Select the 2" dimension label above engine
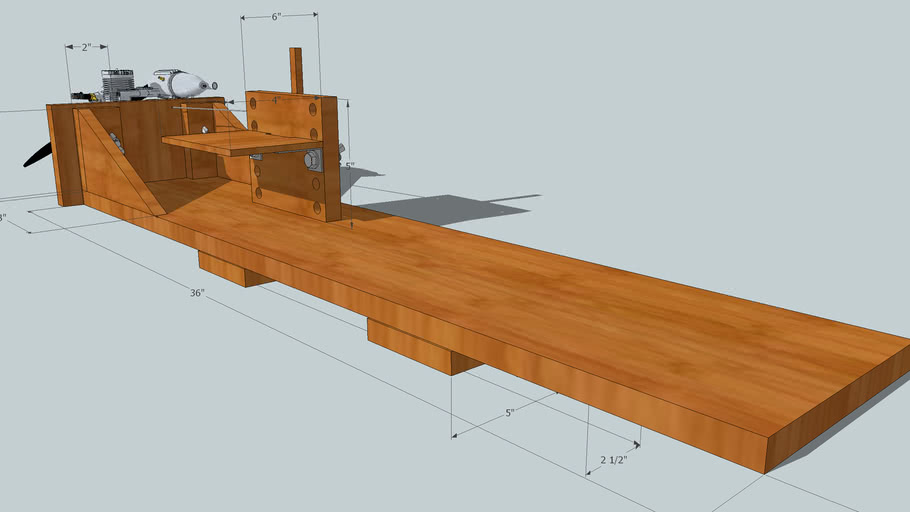 [86, 47]
